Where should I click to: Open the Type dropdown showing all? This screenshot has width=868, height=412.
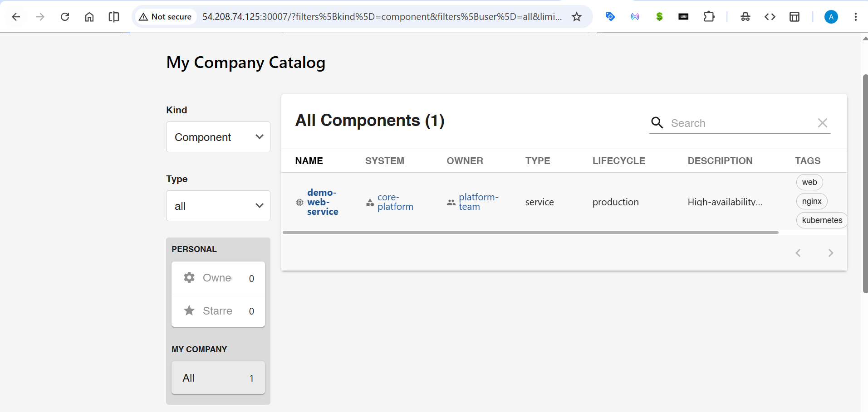point(218,206)
